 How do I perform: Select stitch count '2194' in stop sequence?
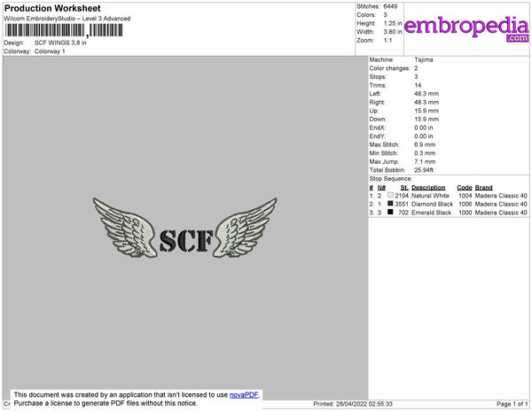402,196
